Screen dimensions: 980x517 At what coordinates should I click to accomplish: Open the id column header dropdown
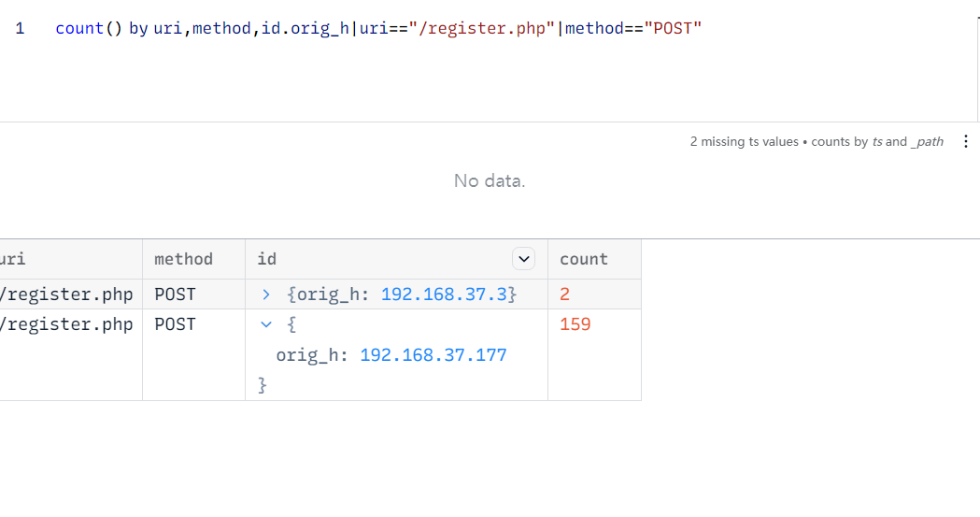pyautogui.click(x=525, y=259)
